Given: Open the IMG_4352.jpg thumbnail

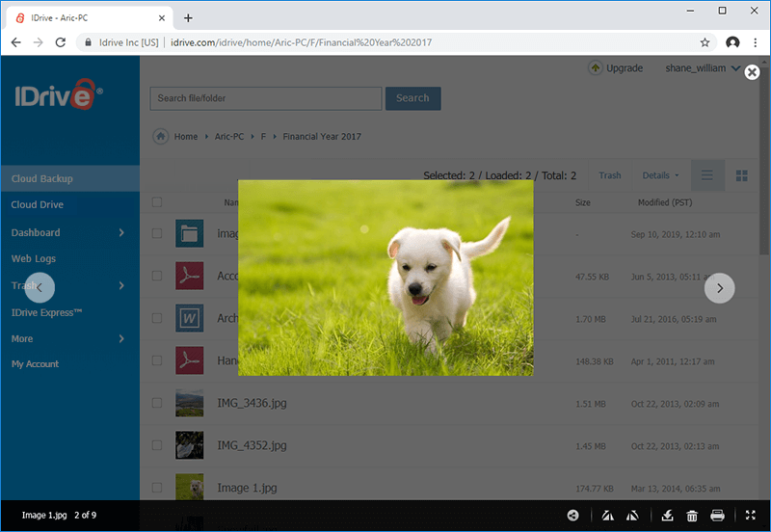Looking at the screenshot, I should tap(189, 445).
